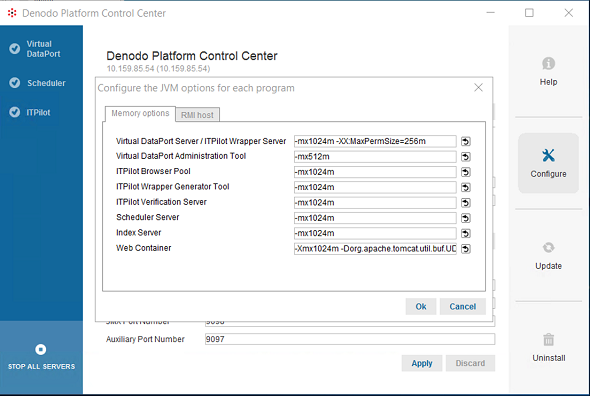Open the Configure tools section

pyautogui.click(x=548, y=163)
